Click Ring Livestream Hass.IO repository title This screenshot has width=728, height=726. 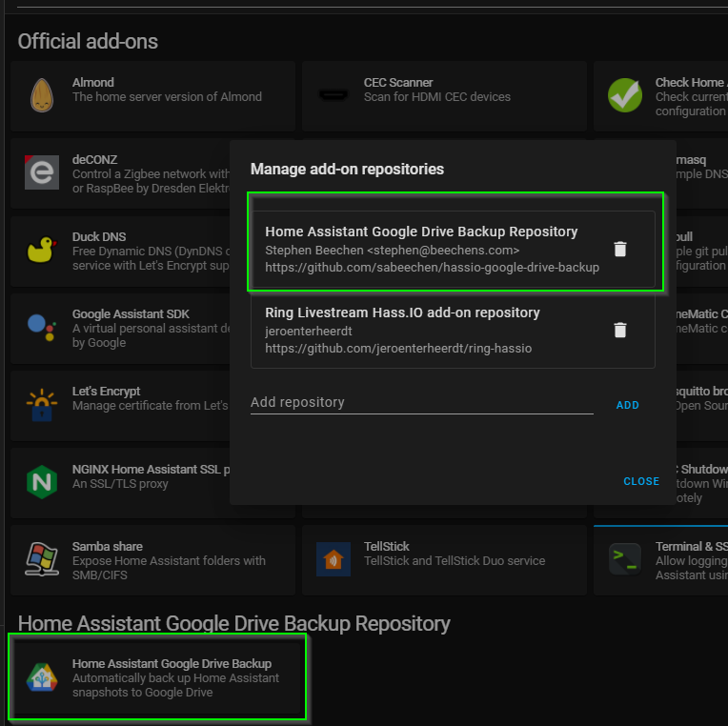pyautogui.click(x=402, y=313)
